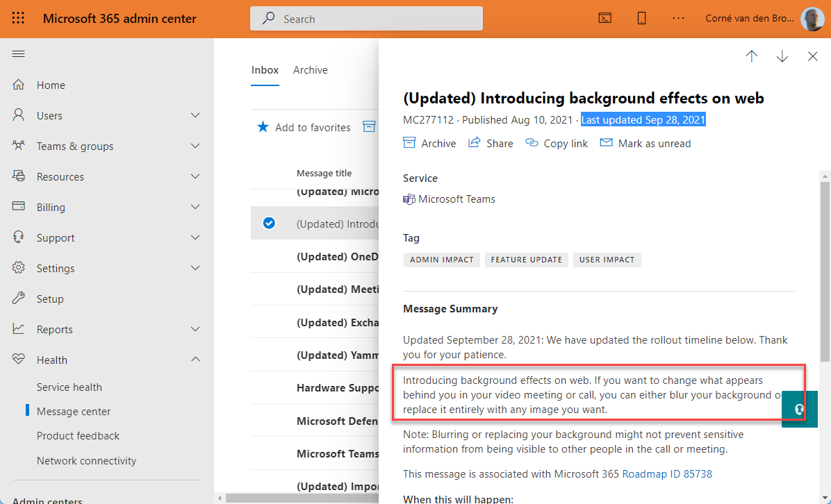Open the Cloud Shell terminal icon
The width and height of the screenshot is (831, 504).
click(x=604, y=19)
